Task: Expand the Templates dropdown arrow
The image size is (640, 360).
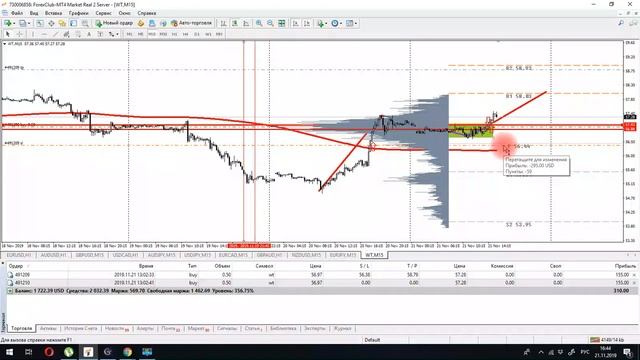Action: click(x=356, y=23)
